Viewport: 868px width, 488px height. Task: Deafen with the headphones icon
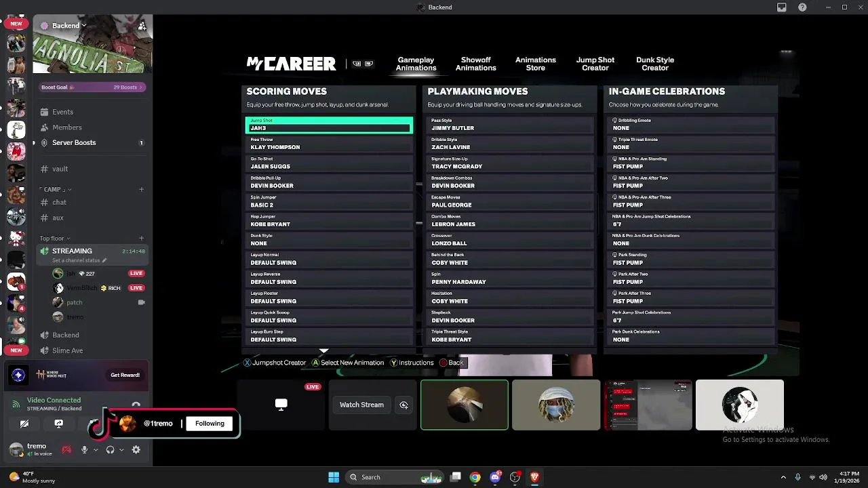click(110, 449)
